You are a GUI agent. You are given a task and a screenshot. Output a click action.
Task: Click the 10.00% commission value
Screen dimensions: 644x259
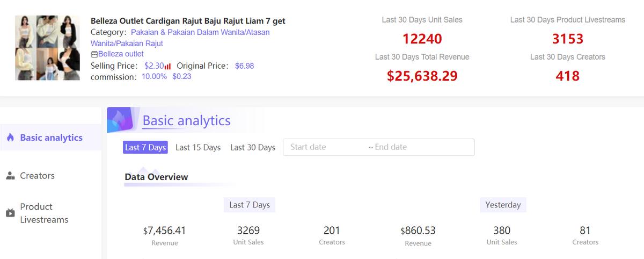click(154, 76)
